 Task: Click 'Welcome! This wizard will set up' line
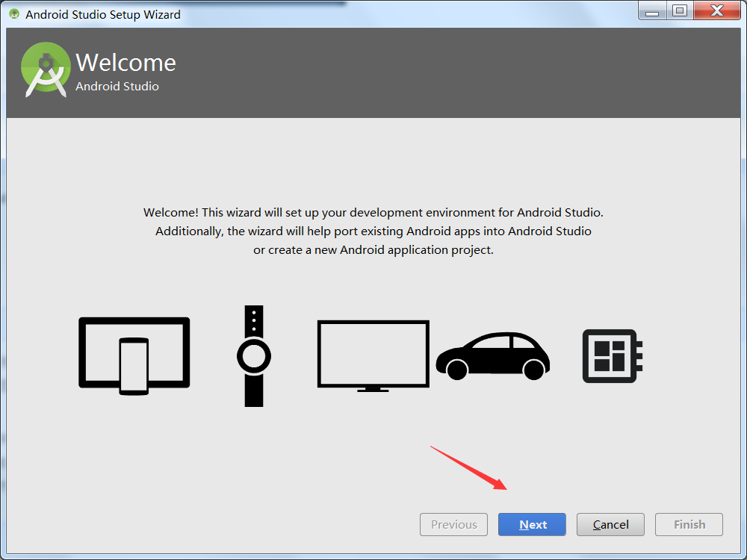point(373,212)
